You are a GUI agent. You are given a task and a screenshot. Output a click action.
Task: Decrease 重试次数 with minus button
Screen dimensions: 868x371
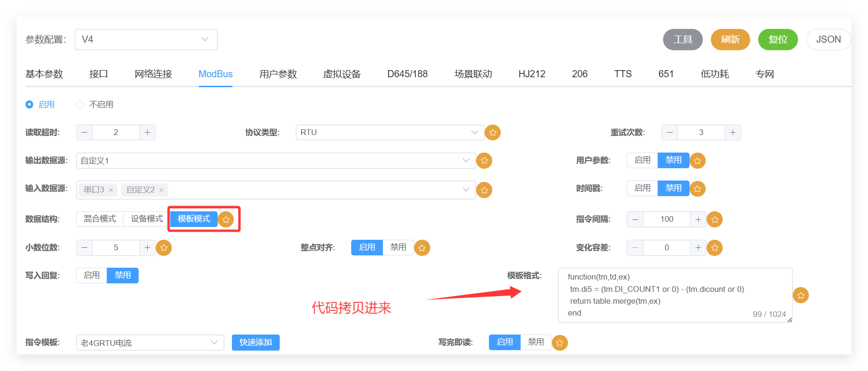pos(669,132)
